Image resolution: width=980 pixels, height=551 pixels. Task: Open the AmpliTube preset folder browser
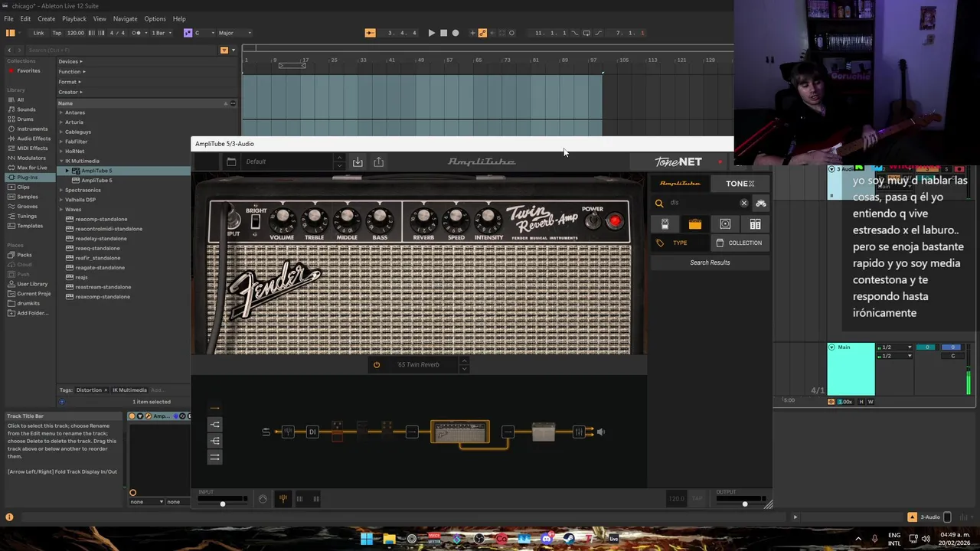click(x=231, y=161)
